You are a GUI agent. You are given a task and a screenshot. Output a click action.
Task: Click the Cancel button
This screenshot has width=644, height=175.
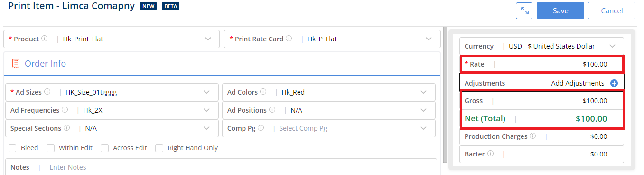[x=612, y=10]
